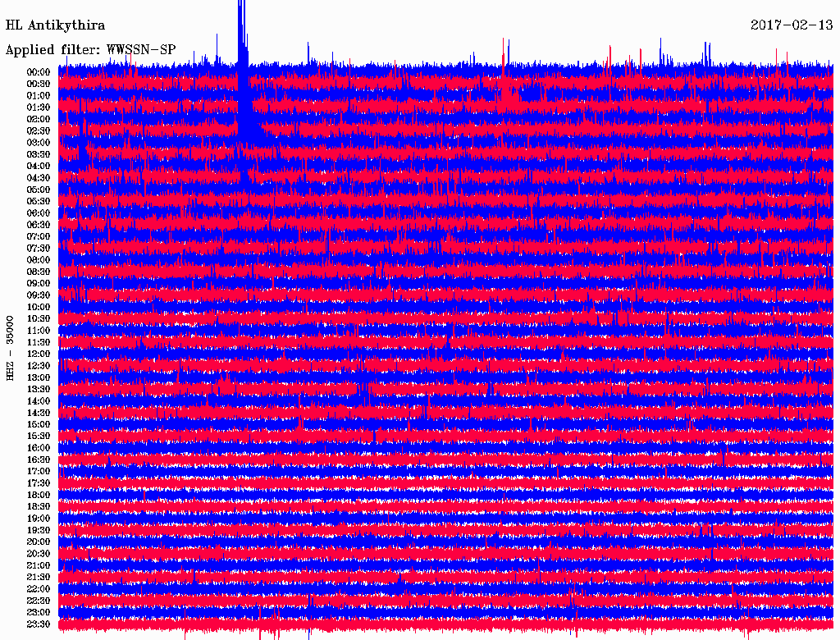Image resolution: width=840 pixels, height=640 pixels.
Task: Select the 02:30 time label
Action: coord(39,130)
